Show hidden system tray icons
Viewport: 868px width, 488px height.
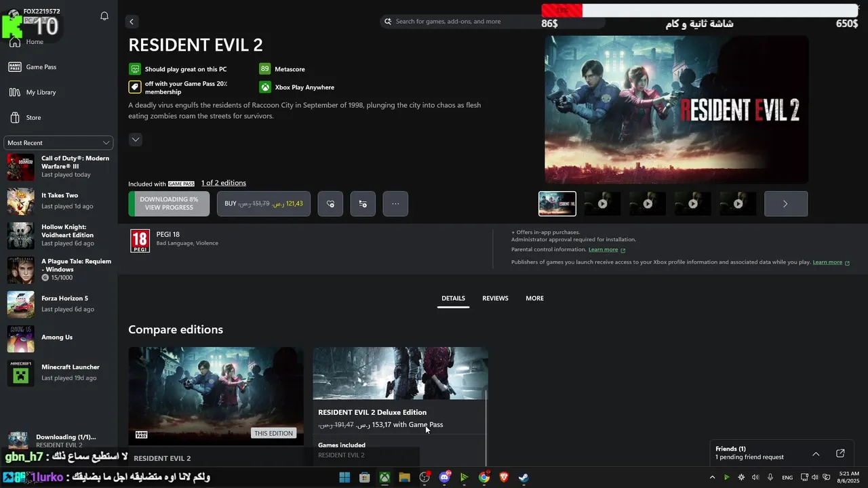pos(712,477)
